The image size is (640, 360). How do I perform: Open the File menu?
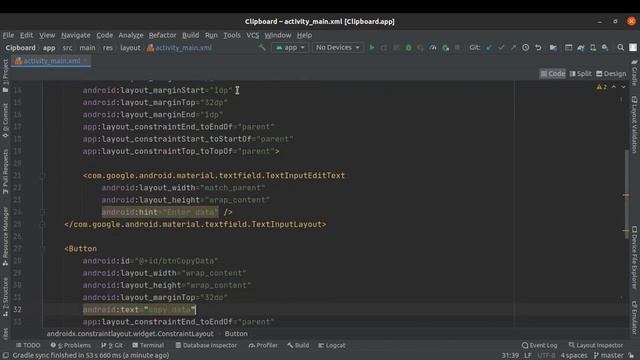(8, 36)
